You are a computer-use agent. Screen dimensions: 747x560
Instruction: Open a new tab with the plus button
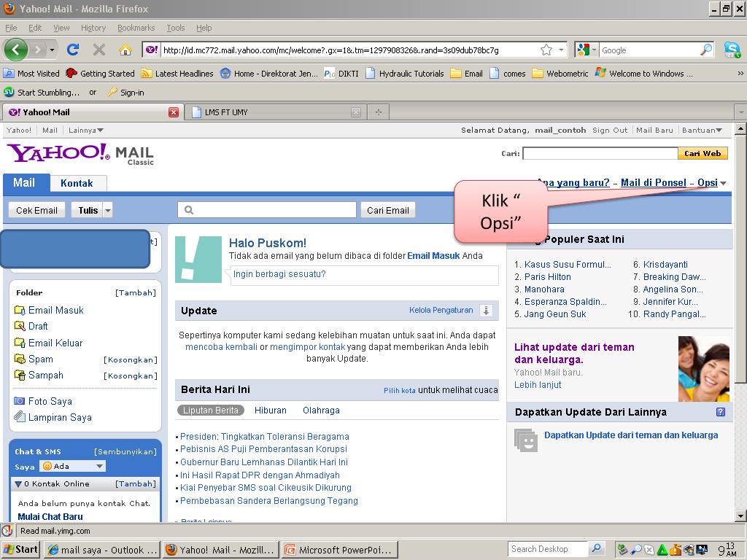(x=379, y=112)
